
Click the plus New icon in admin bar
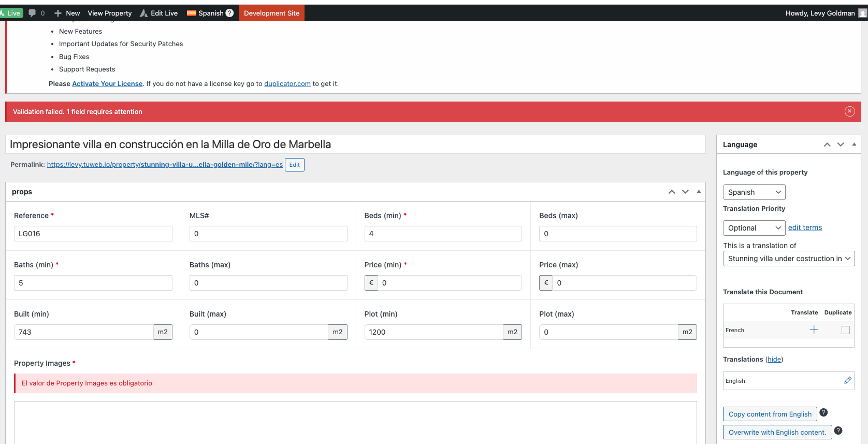click(58, 13)
